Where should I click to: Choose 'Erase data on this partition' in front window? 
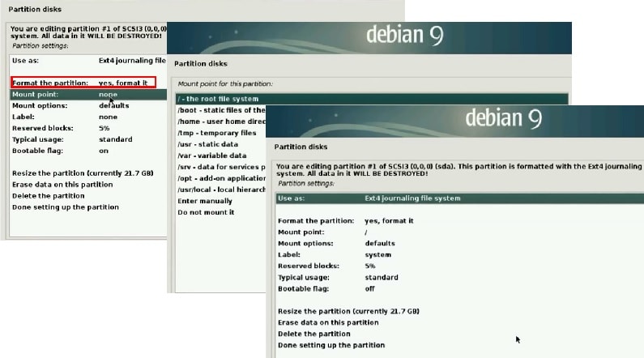click(x=460, y=322)
